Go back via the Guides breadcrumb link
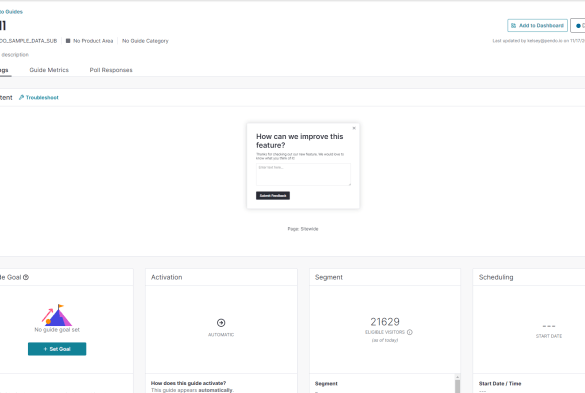The image size is (585, 393). 11,12
